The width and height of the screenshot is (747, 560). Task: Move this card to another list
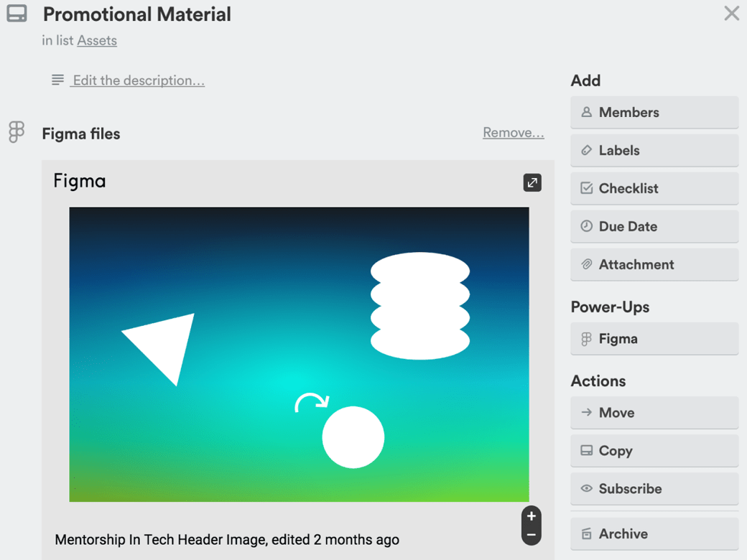pos(654,413)
